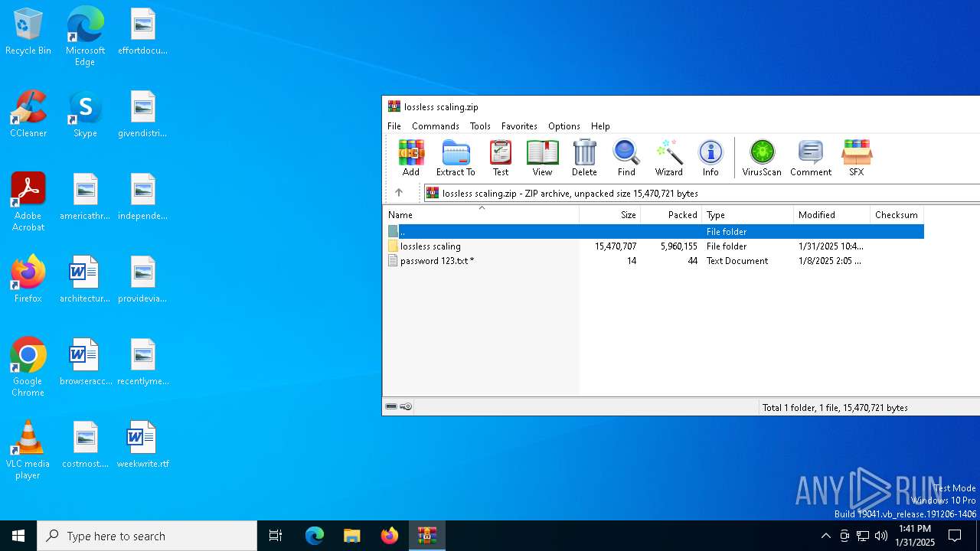Image resolution: width=980 pixels, height=551 pixels.
Task: Select Adobe Acrobat desktop shortcut
Action: point(28,202)
